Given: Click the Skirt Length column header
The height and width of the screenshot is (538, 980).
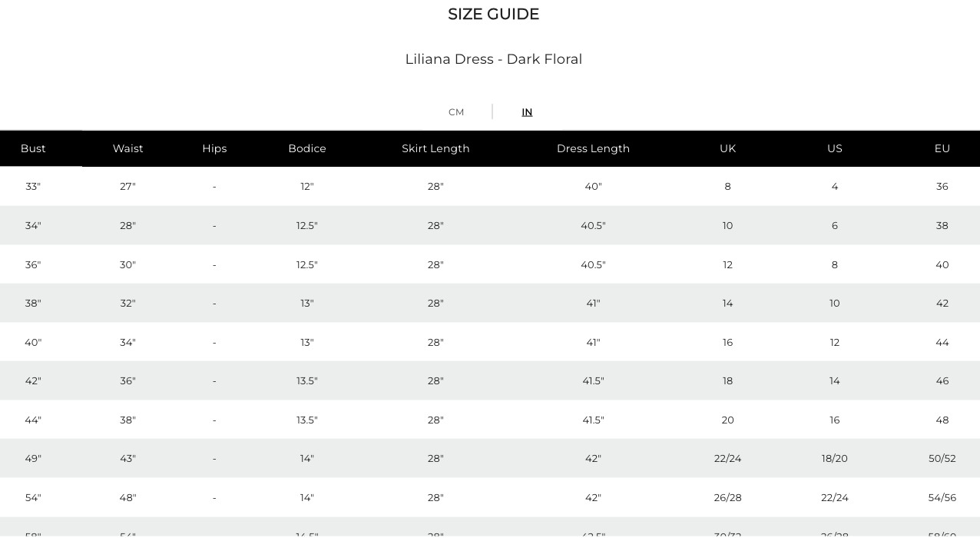Looking at the screenshot, I should click(435, 148).
